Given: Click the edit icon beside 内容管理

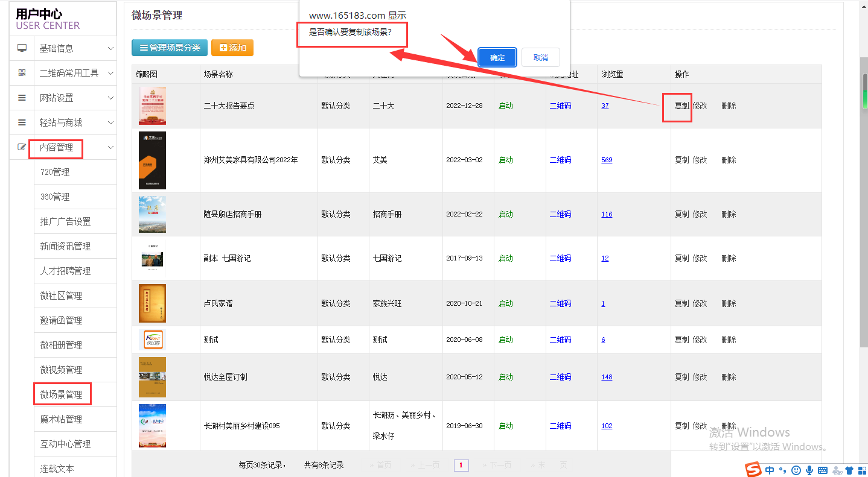Looking at the screenshot, I should pos(22,147).
